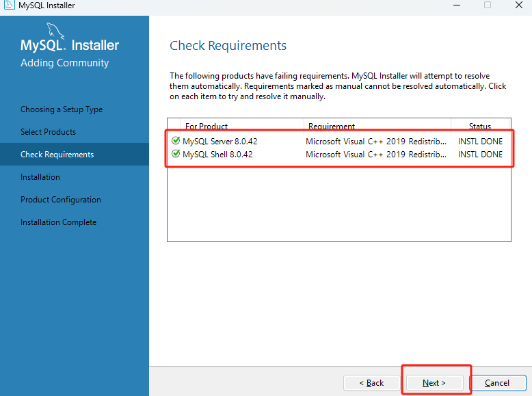Open the Choosing a Setup Type step
Screen dimensions: 532x396
click(x=62, y=109)
